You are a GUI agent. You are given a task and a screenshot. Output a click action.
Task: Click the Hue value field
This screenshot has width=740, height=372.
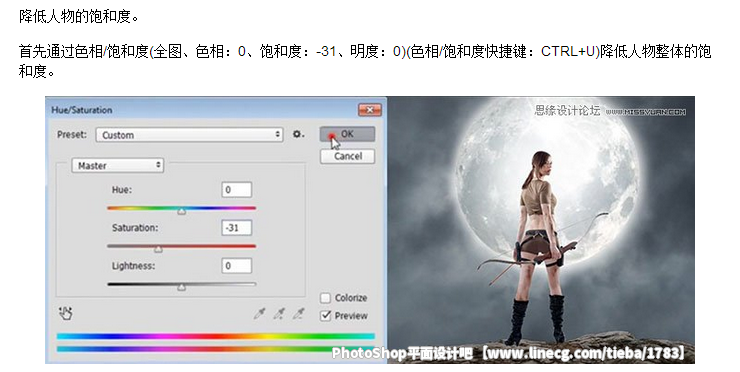(236, 190)
